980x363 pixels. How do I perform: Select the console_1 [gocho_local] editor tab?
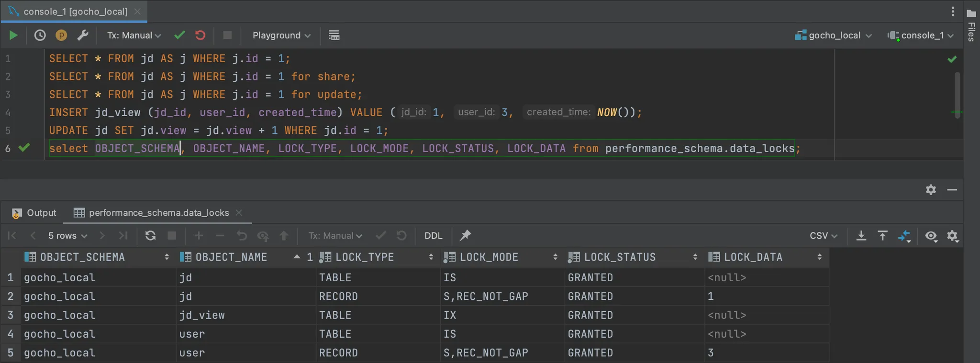point(75,11)
